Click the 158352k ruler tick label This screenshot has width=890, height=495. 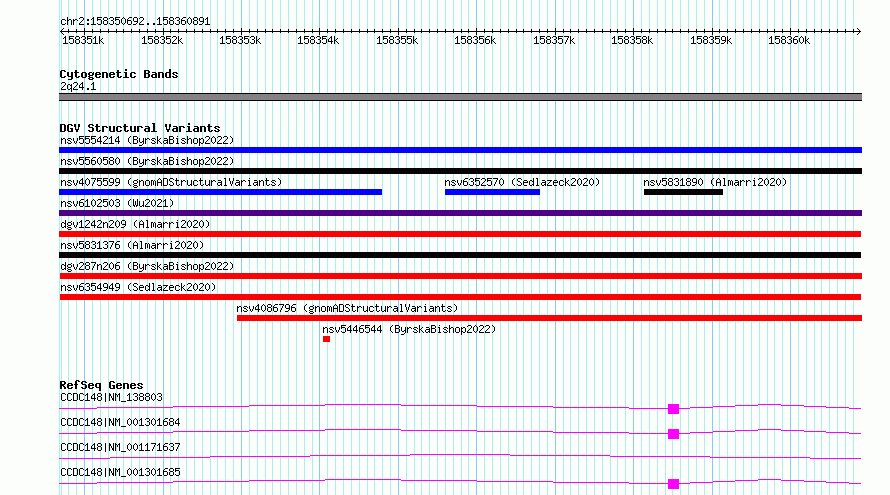click(162, 40)
